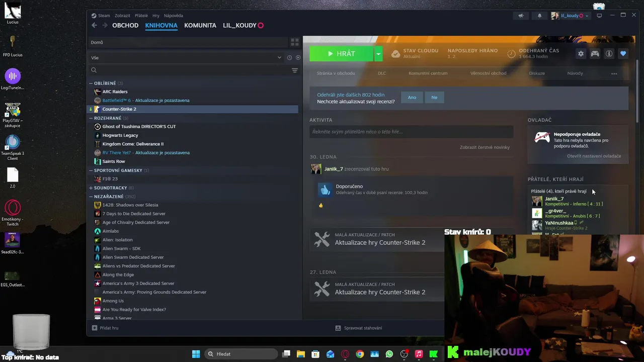Collapse the SPORTOVNÍ GAMESKY category
The width and height of the screenshot is (644, 362).
coord(91,170)
